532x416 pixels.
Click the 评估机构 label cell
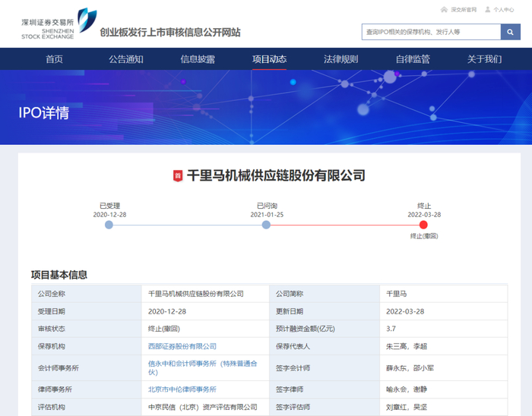point(86,407)
